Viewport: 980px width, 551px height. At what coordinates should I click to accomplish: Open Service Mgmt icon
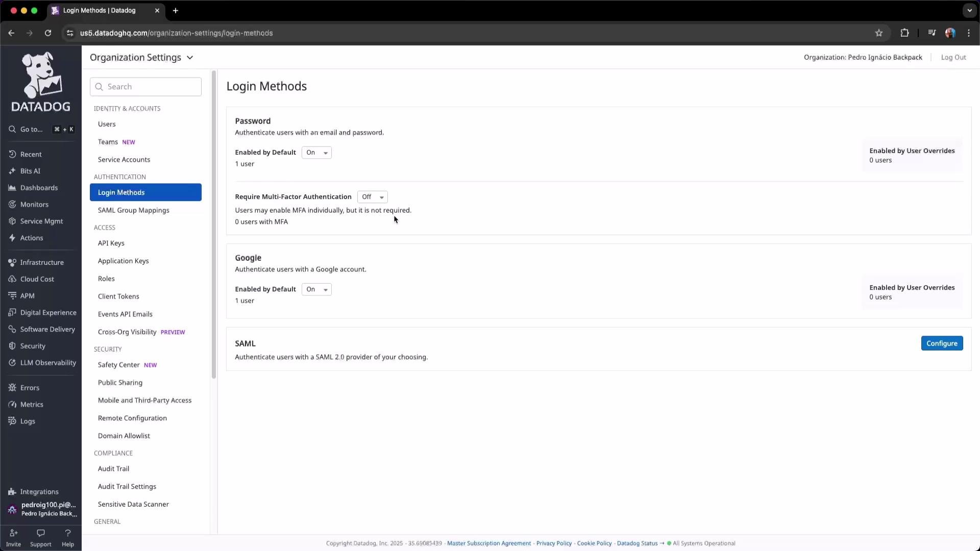[x=12, y=221]
